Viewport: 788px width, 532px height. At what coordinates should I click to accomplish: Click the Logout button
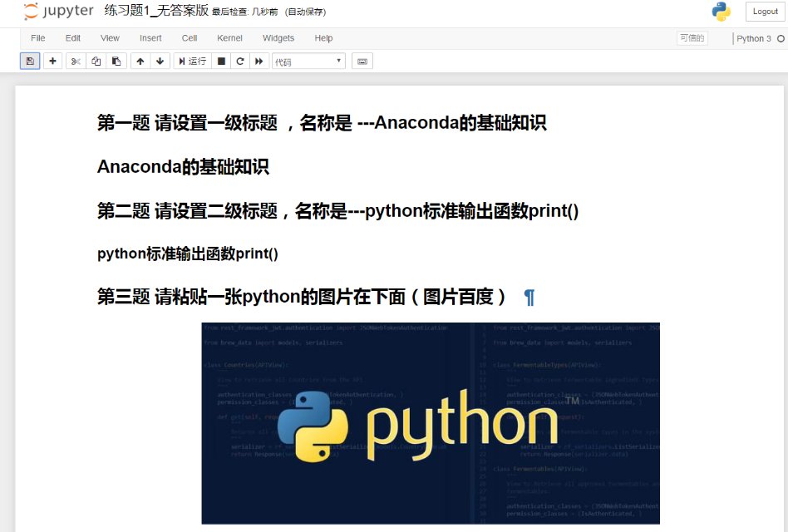765,12
